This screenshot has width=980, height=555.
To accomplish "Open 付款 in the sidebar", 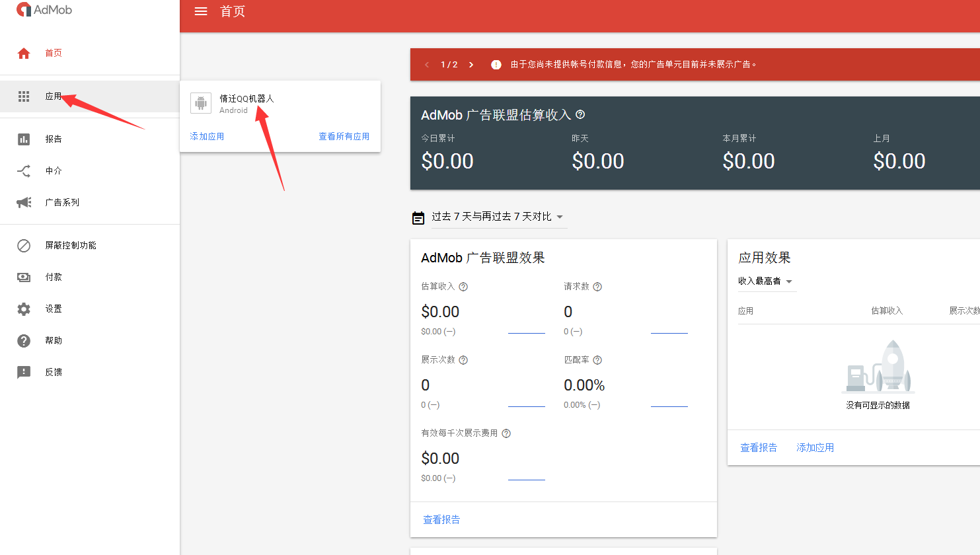I will (x=54, y=277).
